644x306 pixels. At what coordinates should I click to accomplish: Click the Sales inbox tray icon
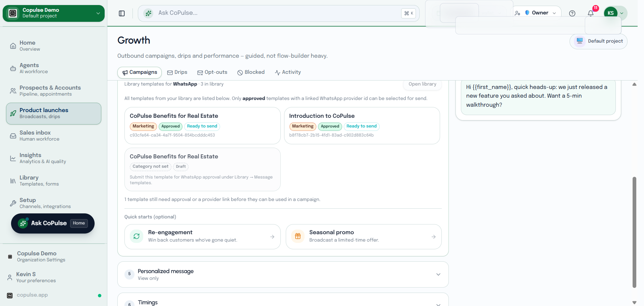pyautogui.click(x=13, y=136)
